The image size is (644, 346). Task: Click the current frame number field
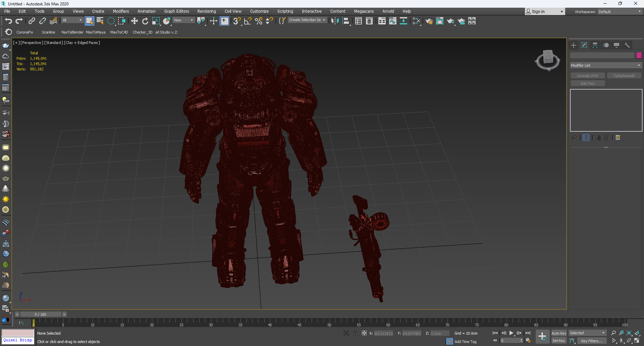(x=510, y=341)
